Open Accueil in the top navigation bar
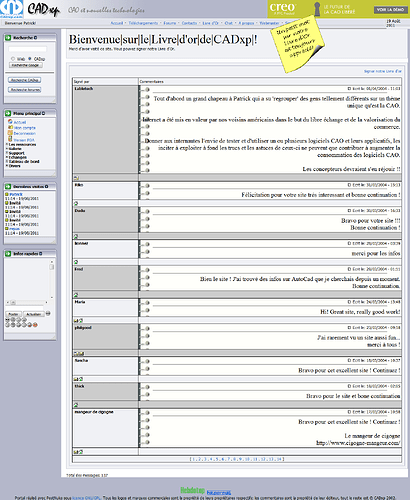This screenshot has width=410, height=500. [x=117, y=23]
